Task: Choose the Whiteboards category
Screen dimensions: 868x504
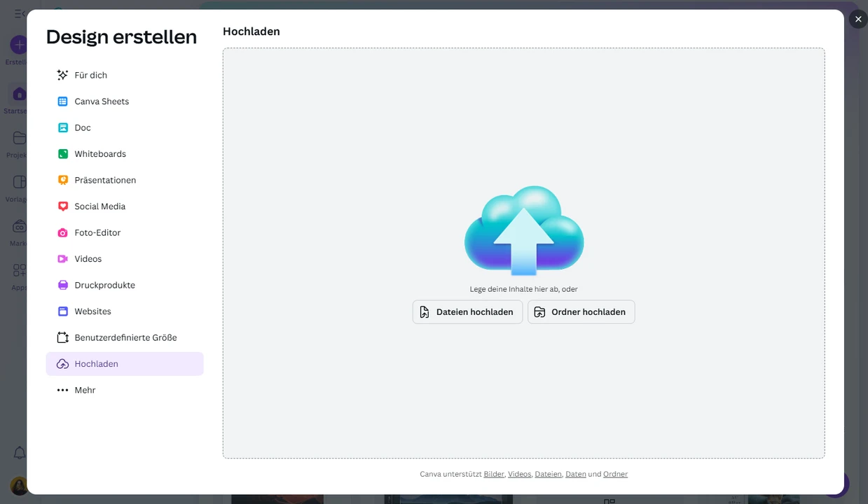Action: pyautogui.click(x=125, y=154)
